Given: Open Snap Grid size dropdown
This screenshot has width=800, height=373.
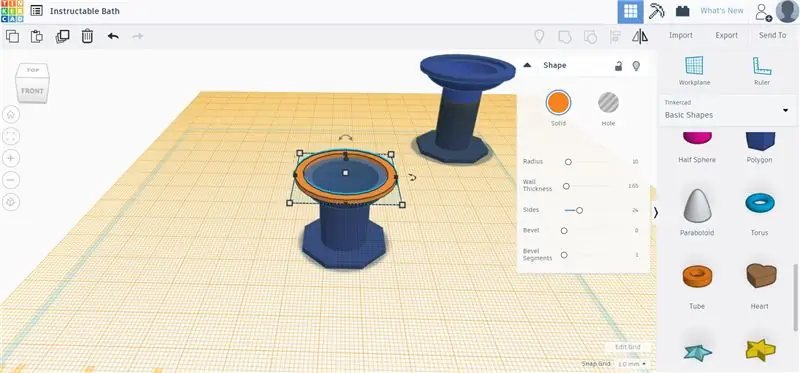Looking at the screenshot, I should (632, 364).
